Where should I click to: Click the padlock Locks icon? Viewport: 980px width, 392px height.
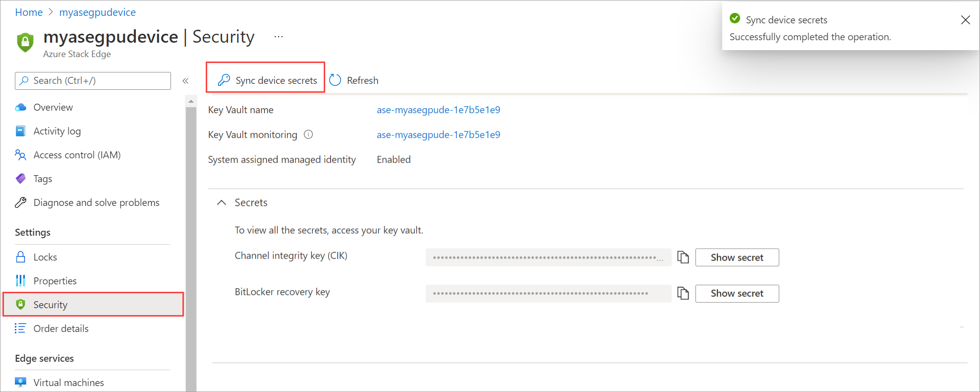point(20,257)
